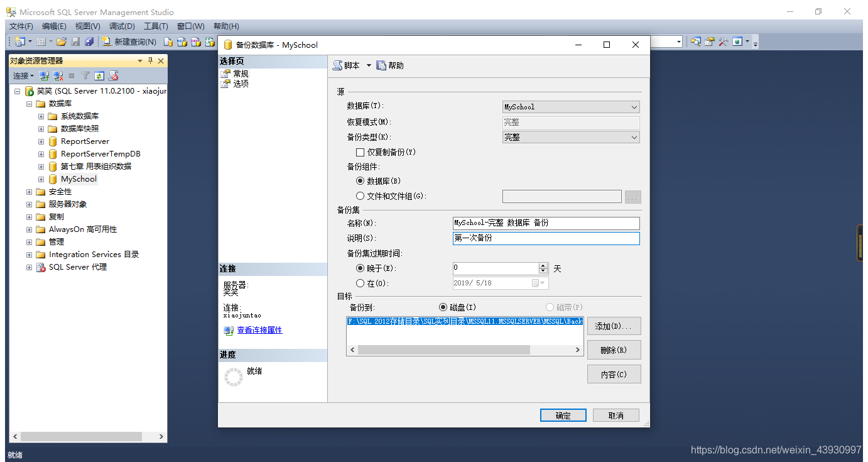
Task: Open the 备份类型 dropdown
Action: pyautogui.click(x=571, y=137)
